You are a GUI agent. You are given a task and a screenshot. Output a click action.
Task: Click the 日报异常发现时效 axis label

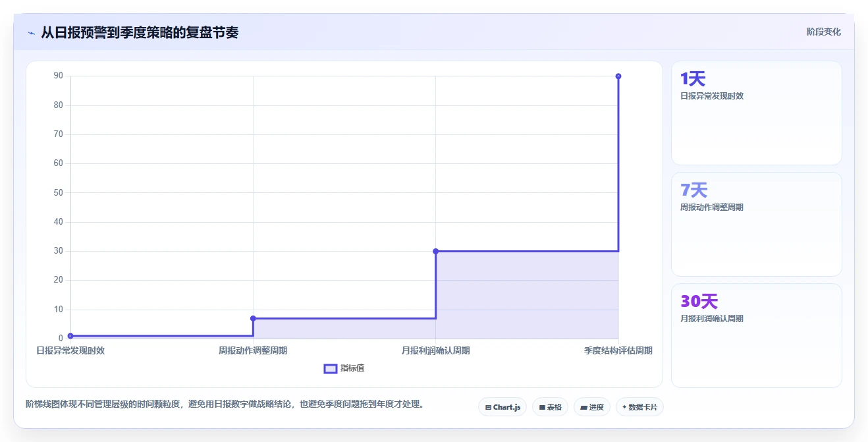pyautogui.click(x=70, y=350)
